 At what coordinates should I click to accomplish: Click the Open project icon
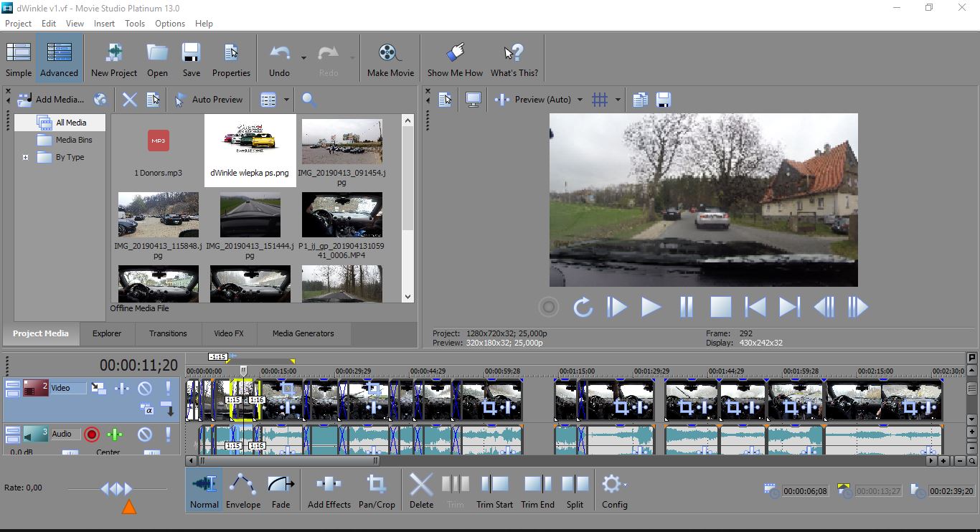tap(157, 53)
